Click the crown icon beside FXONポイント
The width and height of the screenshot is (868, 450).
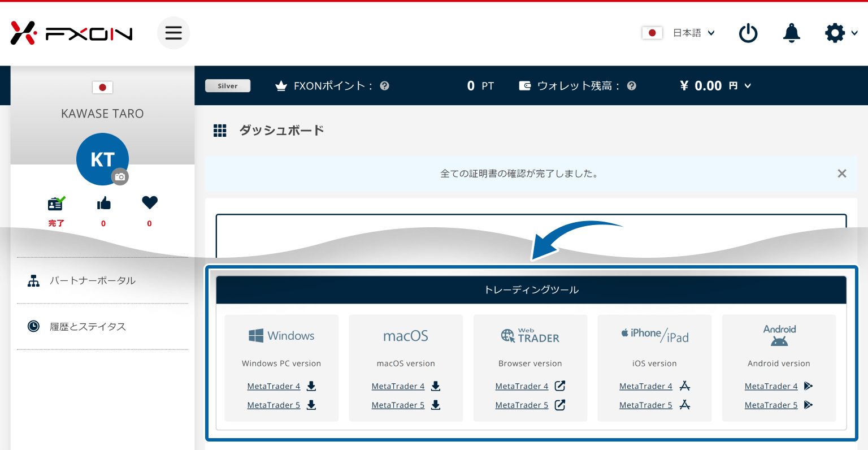[281, 86]
